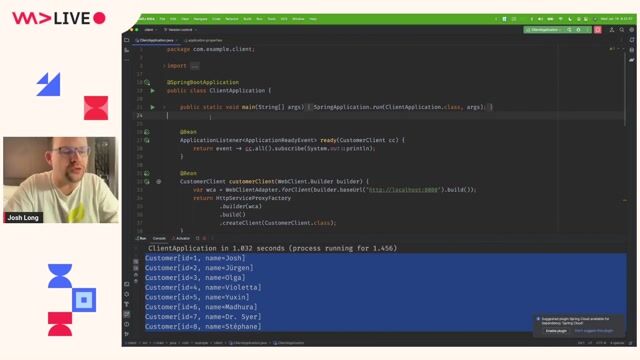Open Search Everywhere magnifier in top toolbar

622,30
